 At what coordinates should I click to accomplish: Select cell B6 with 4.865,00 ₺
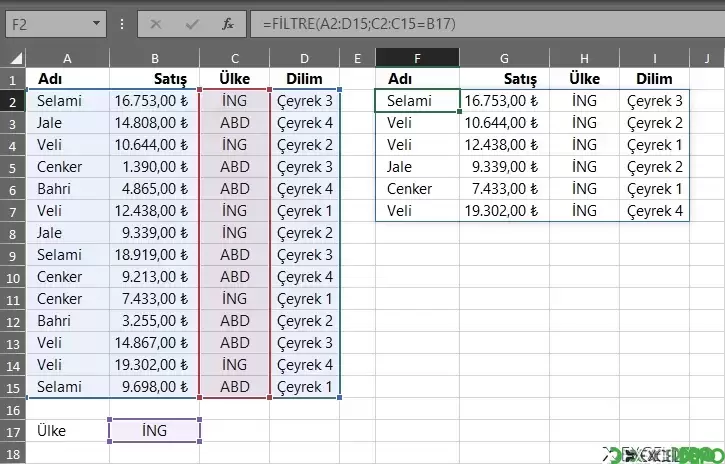(x=154, y=189)
